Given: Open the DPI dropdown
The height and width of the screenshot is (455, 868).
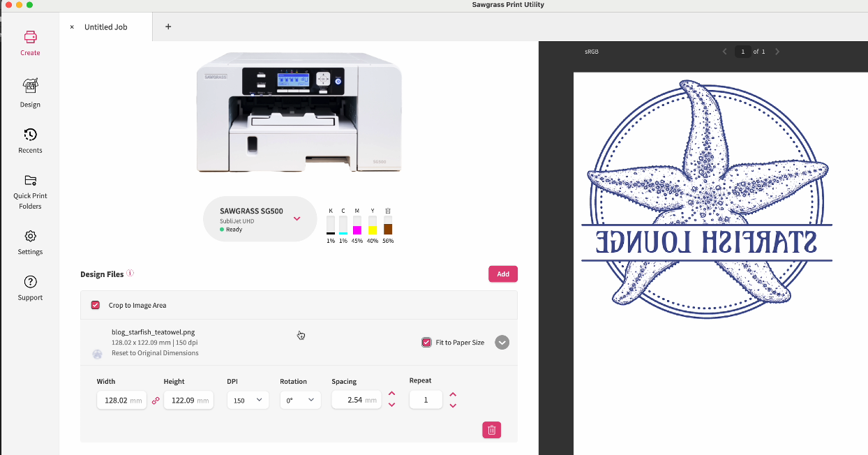Looking at the screenshot, I should coord(248,401).
